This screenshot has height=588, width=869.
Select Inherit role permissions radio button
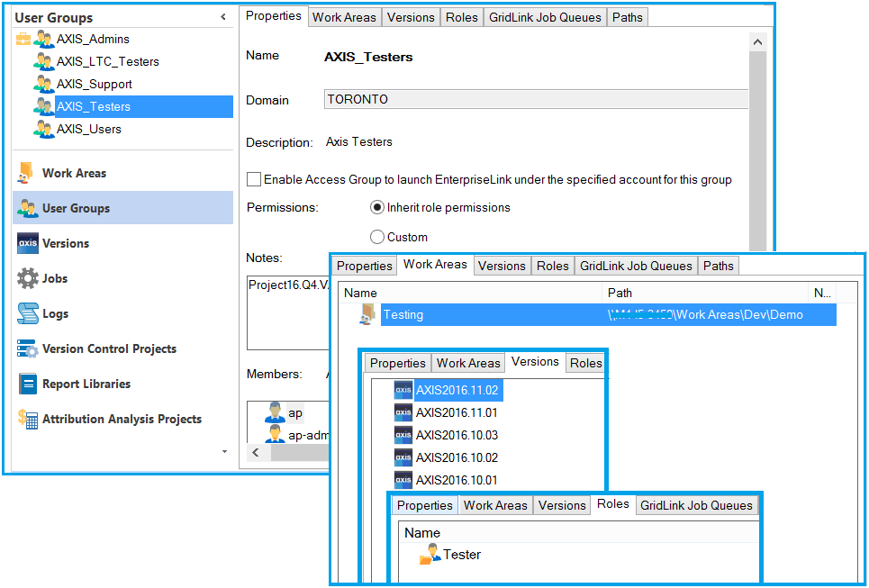(x=376, y=208)
